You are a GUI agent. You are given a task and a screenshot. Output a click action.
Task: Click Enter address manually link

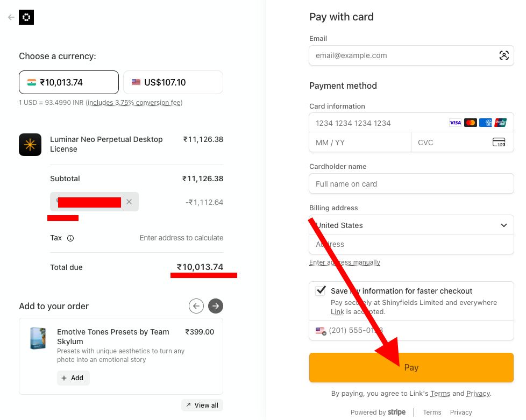coord(345,262)
